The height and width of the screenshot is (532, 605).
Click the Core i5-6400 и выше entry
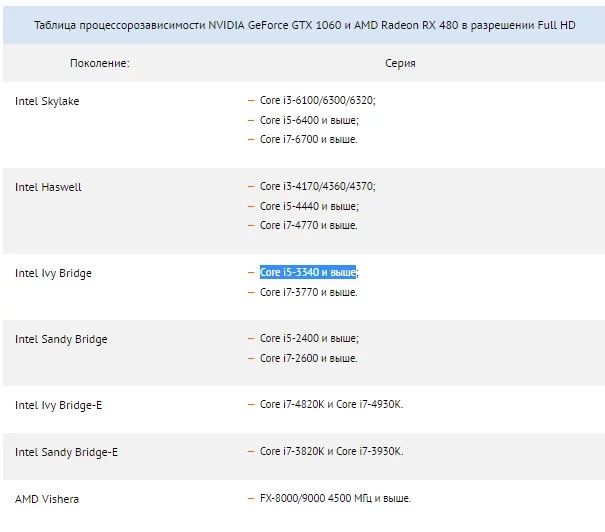(x=308, y=120)
